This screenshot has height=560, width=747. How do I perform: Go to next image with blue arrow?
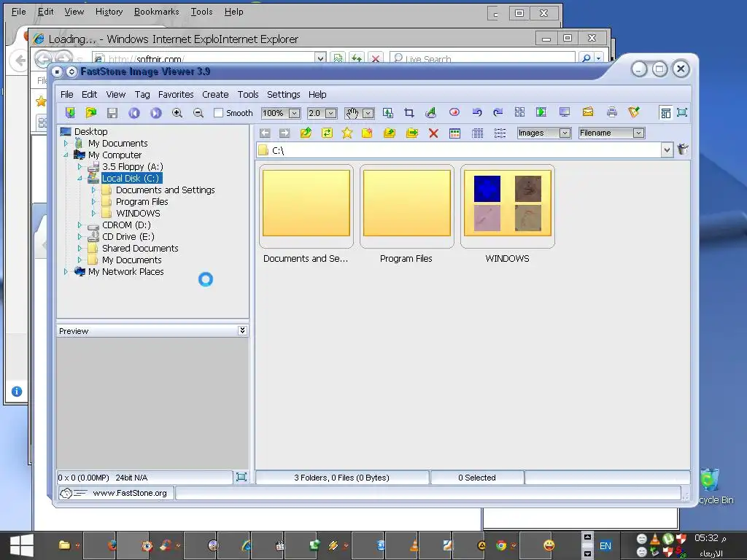click(156, 113)
